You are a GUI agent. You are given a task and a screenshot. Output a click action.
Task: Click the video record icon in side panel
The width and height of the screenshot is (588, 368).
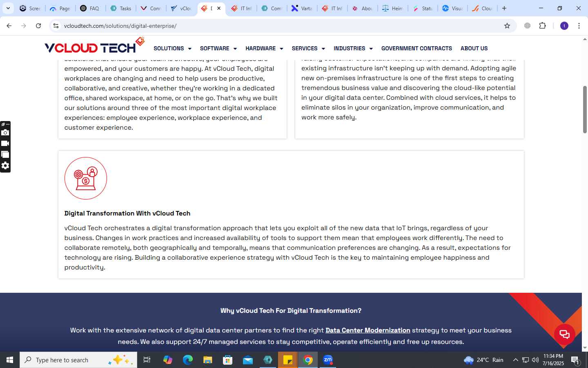coord(5,144)
